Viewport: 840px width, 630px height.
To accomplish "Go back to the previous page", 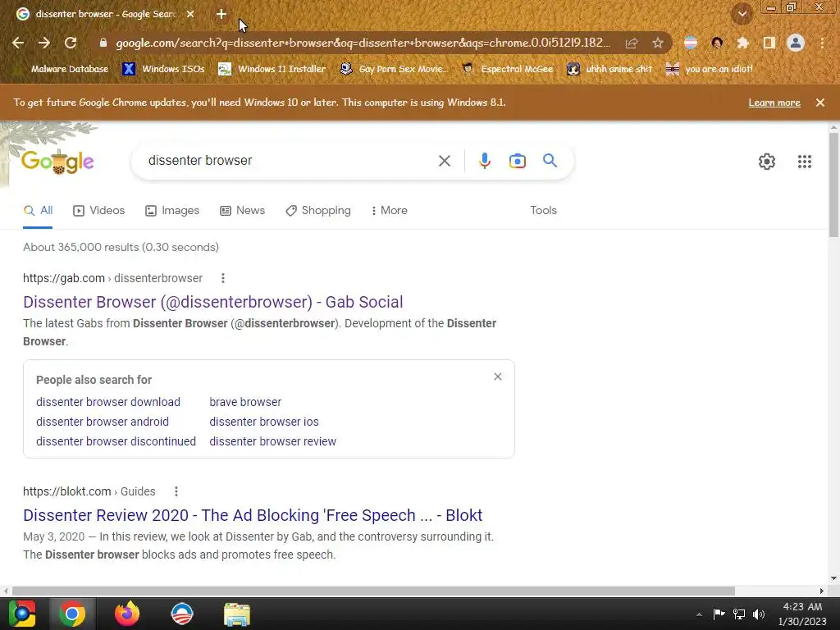I will click(18, 43).
